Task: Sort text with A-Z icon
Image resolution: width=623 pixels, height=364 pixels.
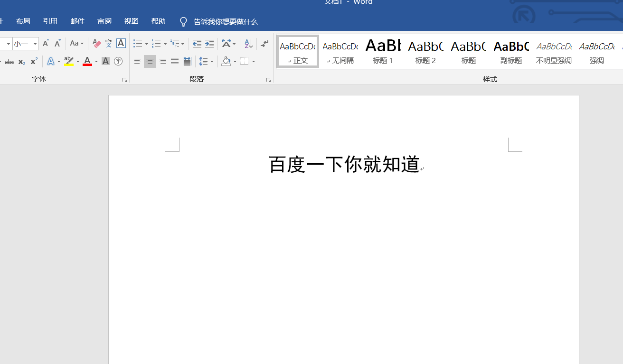Action: point(248,44)
